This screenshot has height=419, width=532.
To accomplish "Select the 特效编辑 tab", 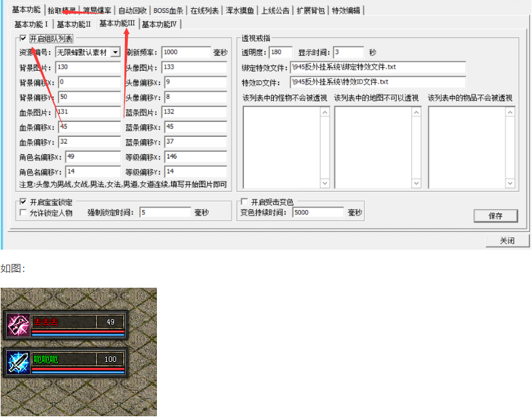I will click(346, 10).
